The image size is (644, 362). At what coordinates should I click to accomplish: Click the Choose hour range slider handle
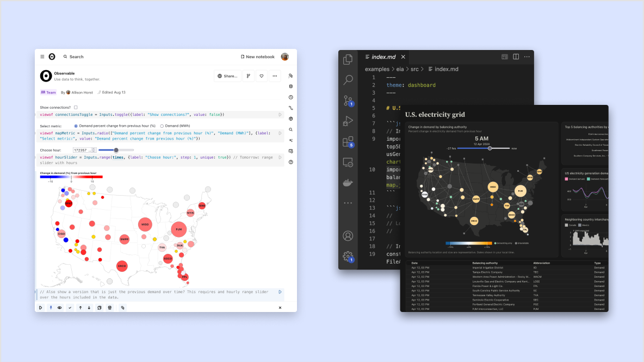116,151
